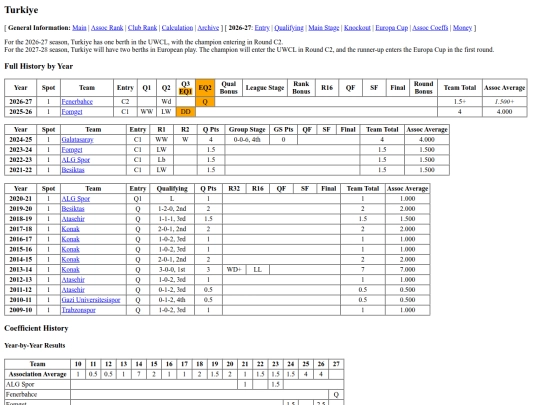Viewport: 540px width, 405px height.
Task: Select the '0-0-6, 4th' group stage cell
Action: pyautogui.click(x=247, y=139)
